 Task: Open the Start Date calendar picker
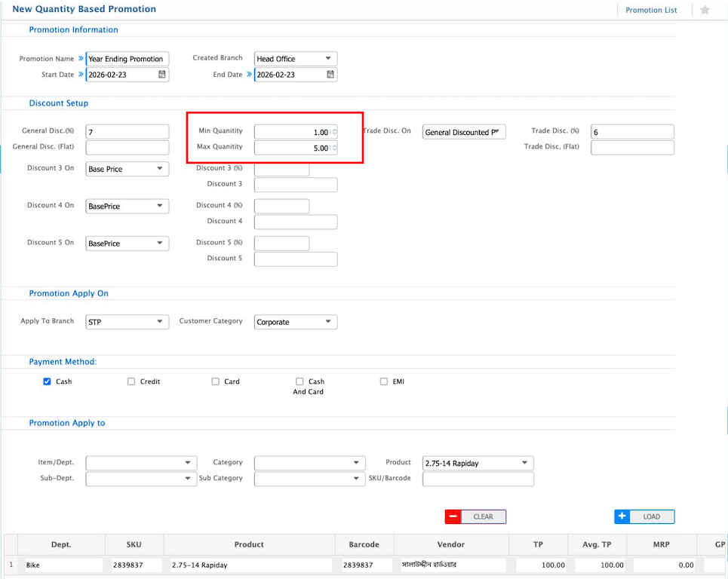[x=161, y=75]
